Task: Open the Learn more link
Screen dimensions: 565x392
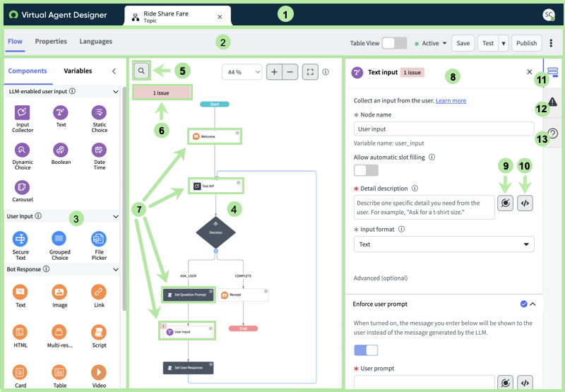Action: (x=451, y=100)
